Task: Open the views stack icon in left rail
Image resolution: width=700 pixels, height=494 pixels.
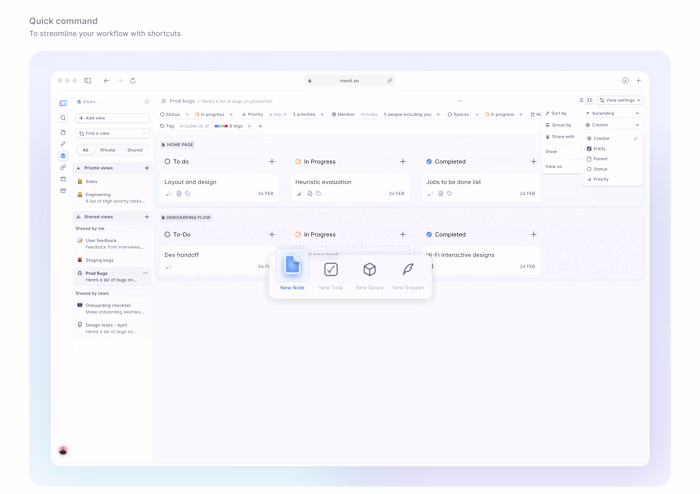Action: [x=63, y=156]
